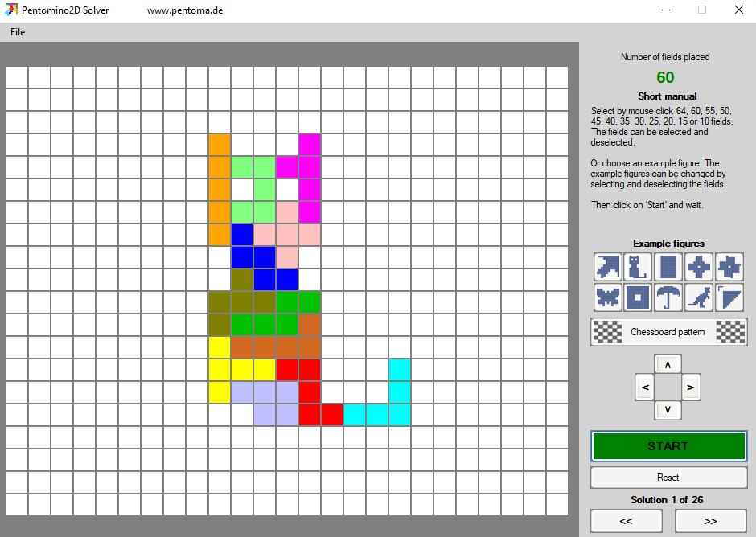Apply the Chessboard pattern

(x=668, y=332)
